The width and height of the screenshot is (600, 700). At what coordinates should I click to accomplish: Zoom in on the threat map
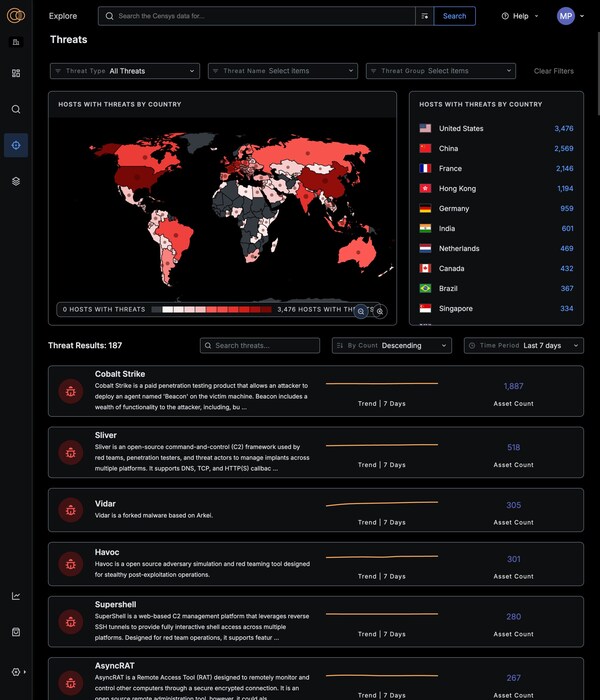[x=380, y=312]
